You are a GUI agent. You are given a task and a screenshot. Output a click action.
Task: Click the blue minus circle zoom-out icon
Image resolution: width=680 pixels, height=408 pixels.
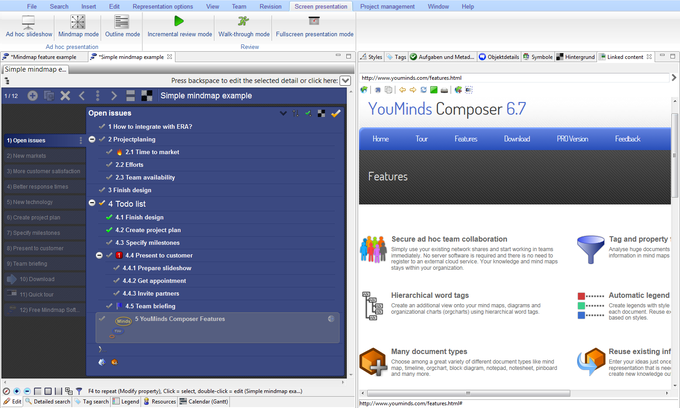tap(27, 391)
